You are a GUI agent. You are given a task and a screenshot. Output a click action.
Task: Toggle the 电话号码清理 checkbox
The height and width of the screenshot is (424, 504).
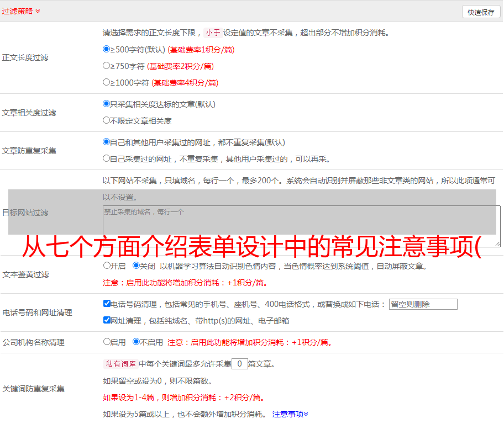click(107, 304)
